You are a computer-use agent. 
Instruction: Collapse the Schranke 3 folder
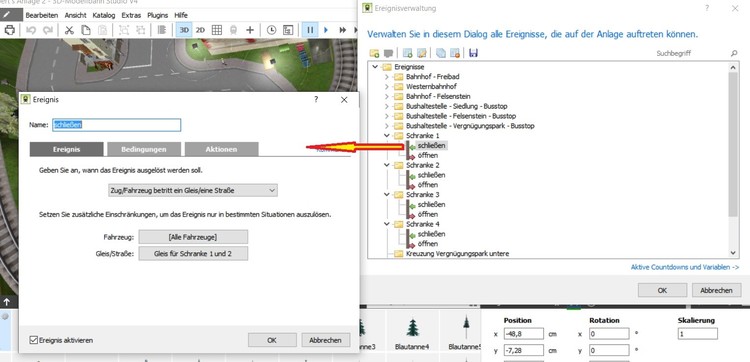(386, 195)
